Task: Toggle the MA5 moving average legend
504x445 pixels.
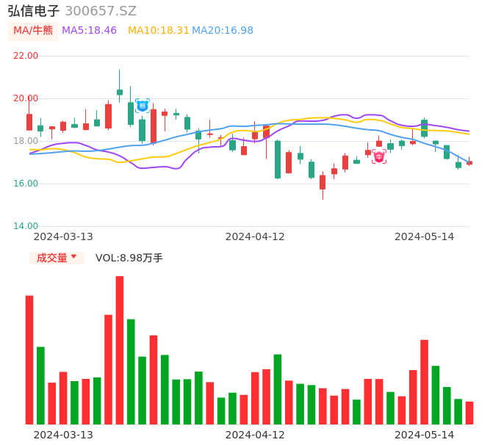Action: [x=89, y=31]
